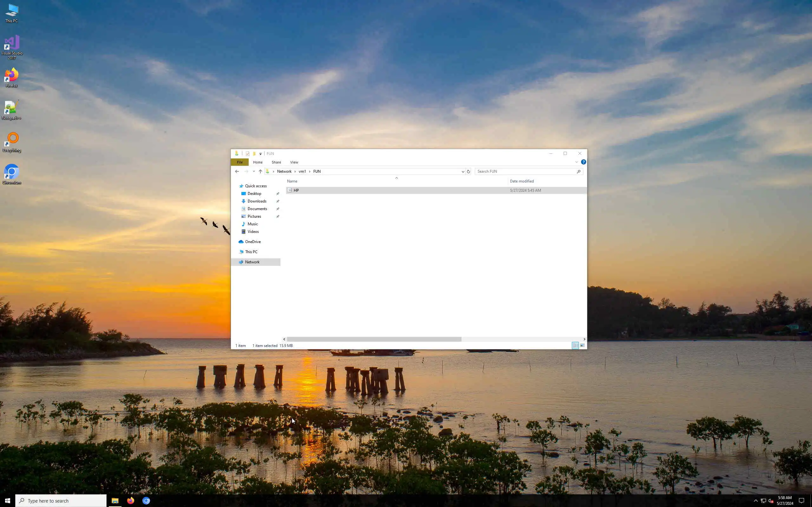
Task: Click the Back navigation arrow
Action: [x=237, y=171]
